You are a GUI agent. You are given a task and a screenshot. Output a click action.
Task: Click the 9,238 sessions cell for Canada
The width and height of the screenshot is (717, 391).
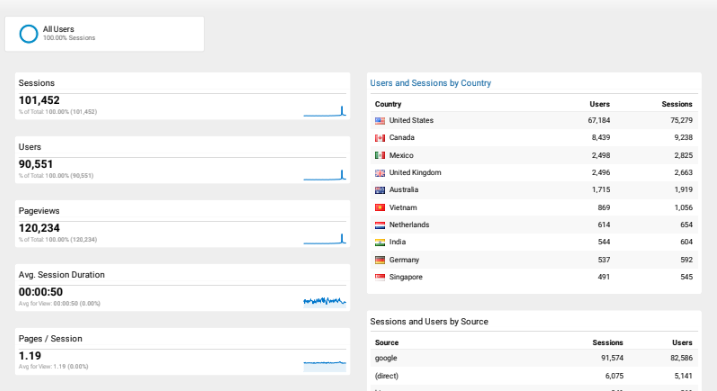tap(683, 137)
